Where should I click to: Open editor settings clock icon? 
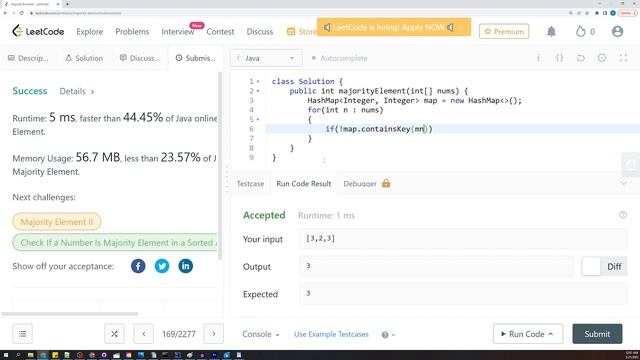point(602,58)
